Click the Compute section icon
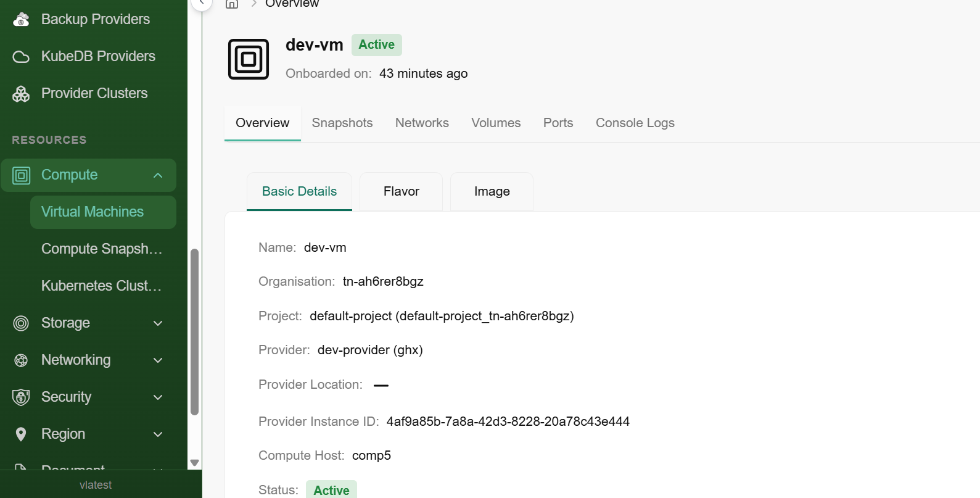The height and width of the screenshot is (498, 980). (x=22, y=175)
